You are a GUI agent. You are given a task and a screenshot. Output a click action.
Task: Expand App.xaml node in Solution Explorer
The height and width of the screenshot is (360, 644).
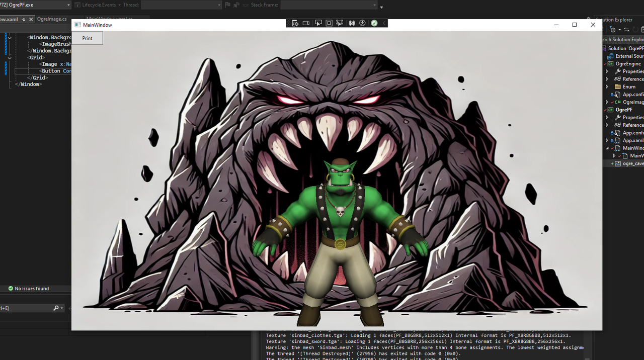pos(607,140)
